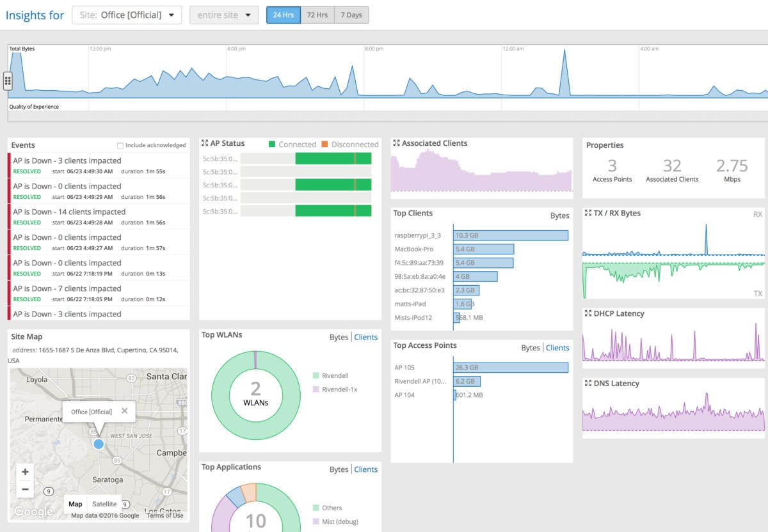This screenshot has width=768, height=532.
Task: Expand the TX / RX Bytes chart icon
Action: 588,213
